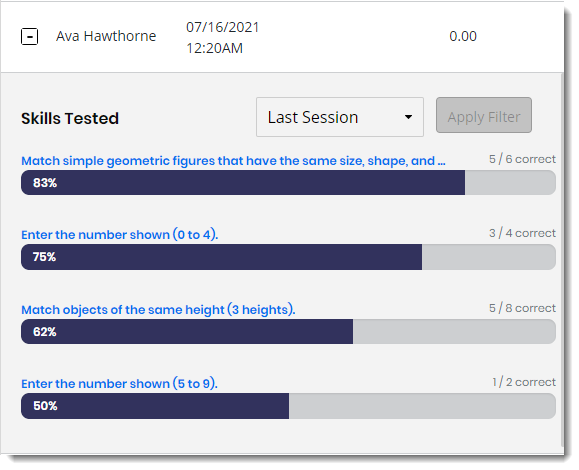This screenshot has width=579, height=470.
Task: Select the Ava Hawthorne student name
Action: coord(106,36)
